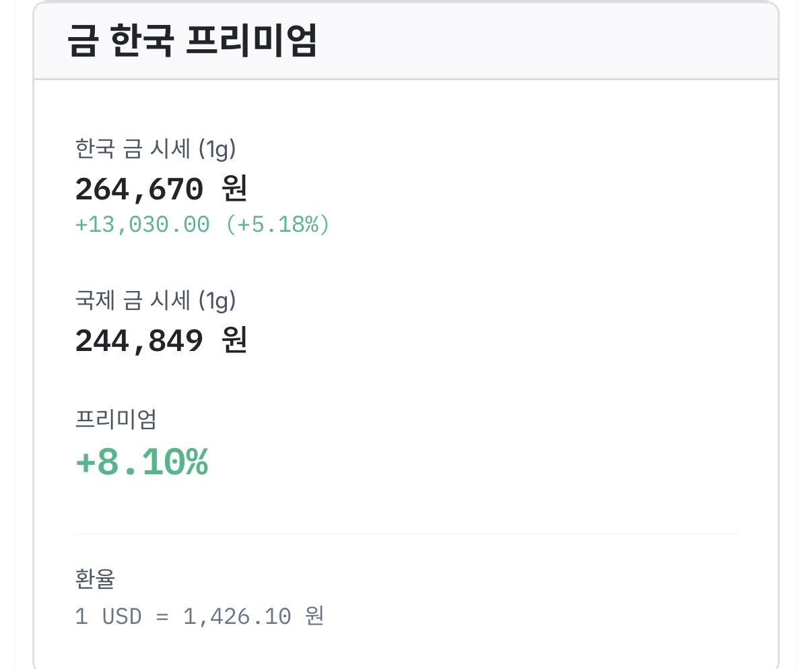
Task: Click the 원 unit after 1,426.10
Action: coord(314,615)
